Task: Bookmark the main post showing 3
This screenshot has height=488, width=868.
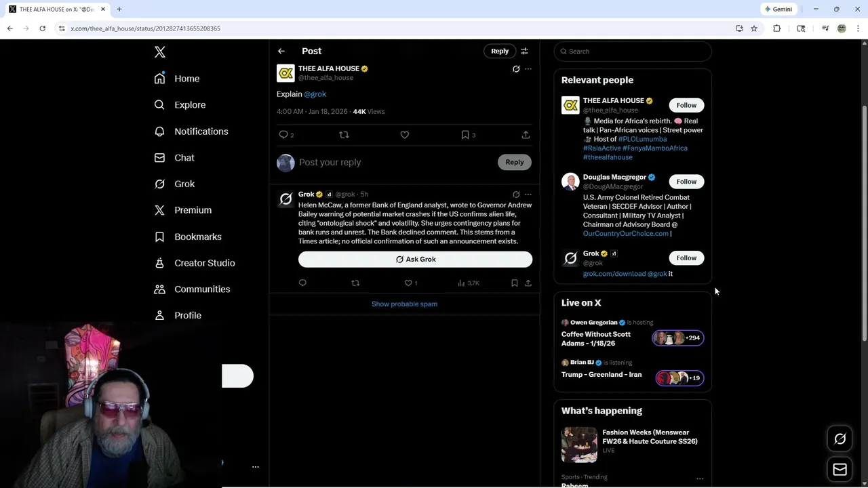Action: 468,135
